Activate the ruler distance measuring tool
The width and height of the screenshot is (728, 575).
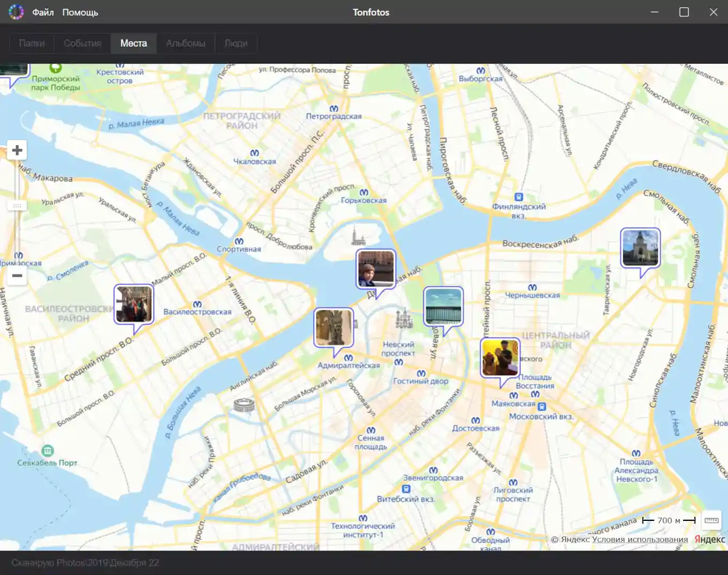point(712,520)
